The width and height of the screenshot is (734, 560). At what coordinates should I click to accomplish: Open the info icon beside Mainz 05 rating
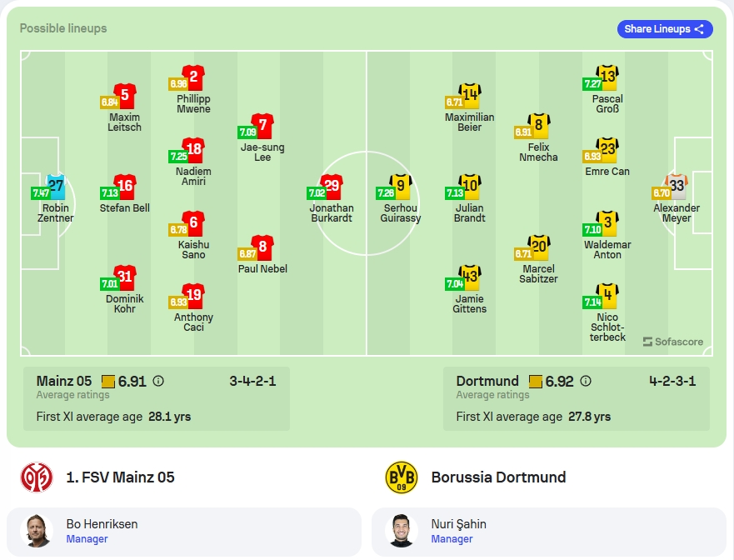(158, 381)
